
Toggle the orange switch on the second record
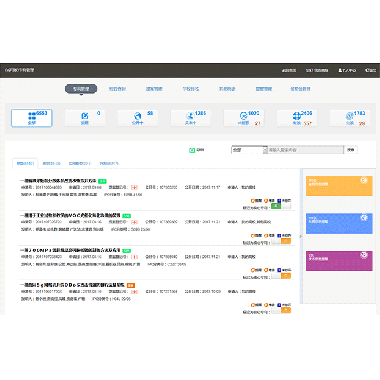281,241
